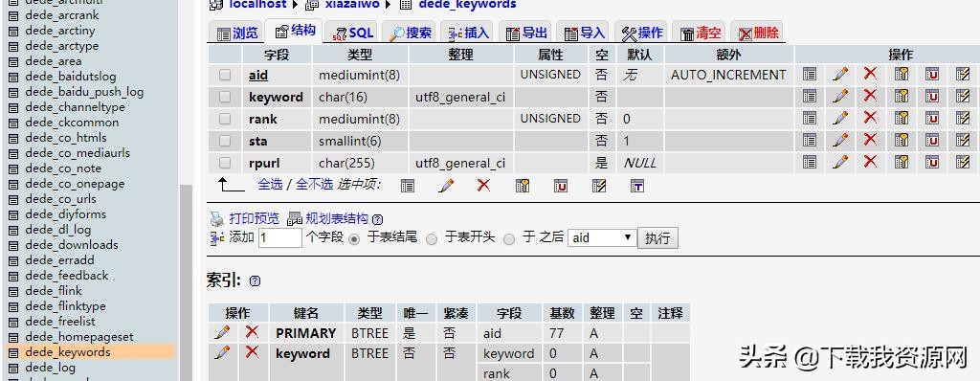Open the 操作 tab

[642, 34]
